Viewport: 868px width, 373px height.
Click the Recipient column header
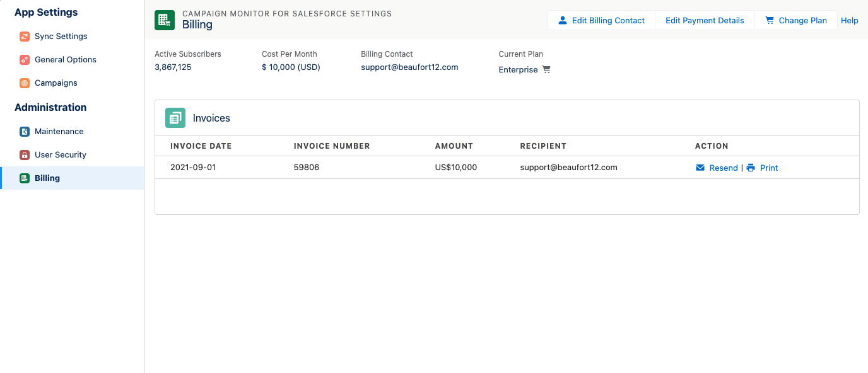543,146
